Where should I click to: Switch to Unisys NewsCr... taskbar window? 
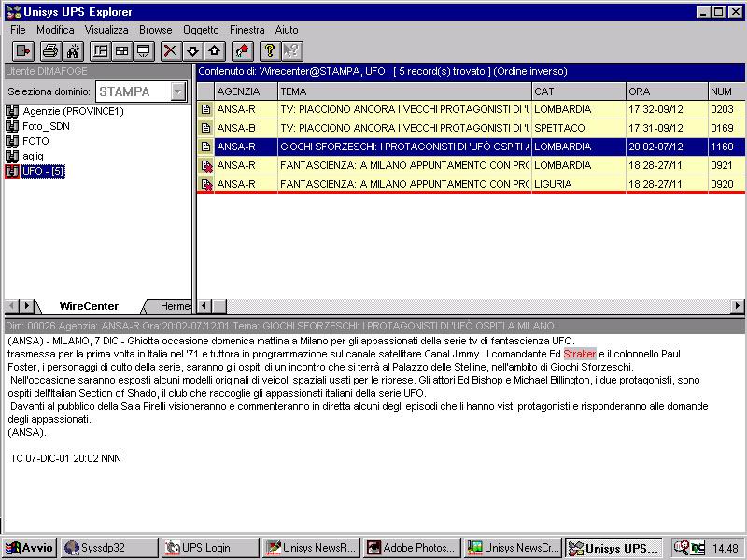click(513, 548)
